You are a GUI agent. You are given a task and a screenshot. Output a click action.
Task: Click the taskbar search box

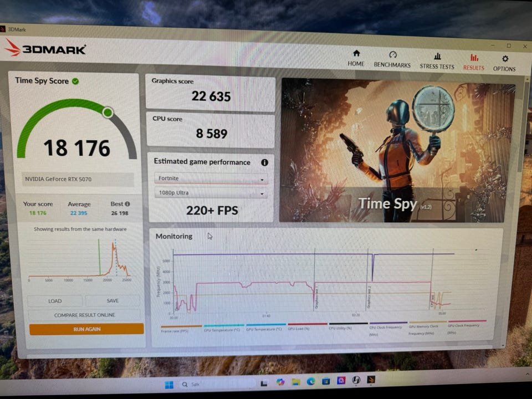[217, 384]
